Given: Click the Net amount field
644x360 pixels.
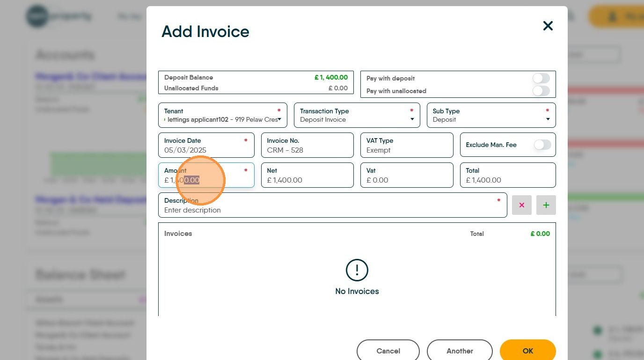Looking at the screenshot, I should click(307, 175).
